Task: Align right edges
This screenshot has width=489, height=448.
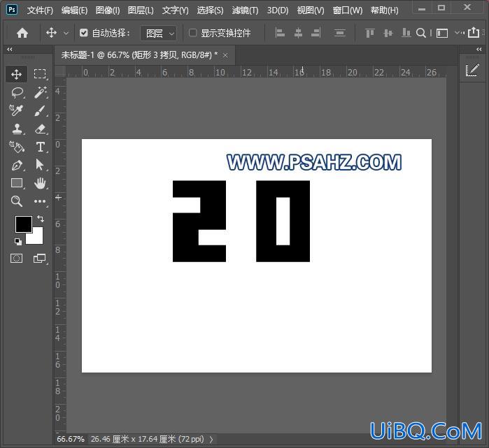Action: (x=316, y=33)
